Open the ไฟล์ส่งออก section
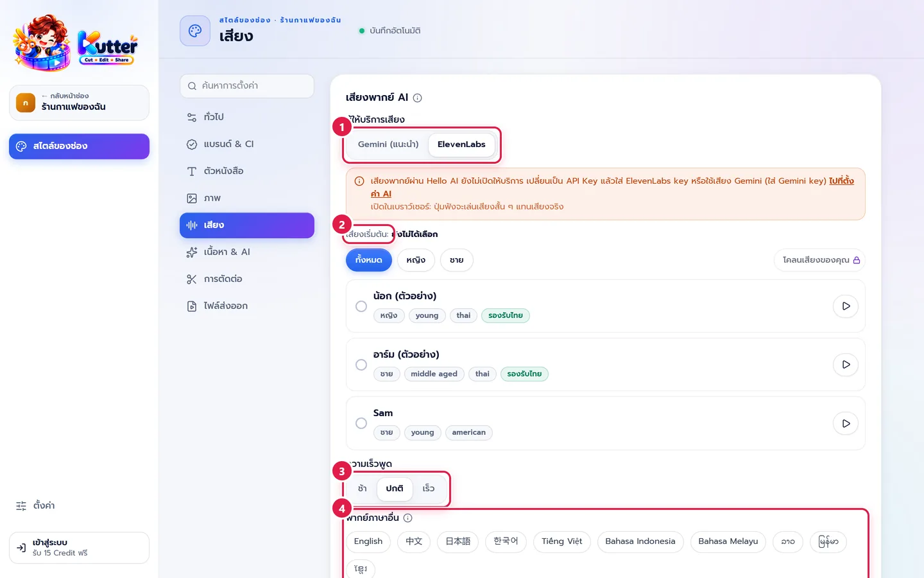924x578 pixels. pos(247,306)
